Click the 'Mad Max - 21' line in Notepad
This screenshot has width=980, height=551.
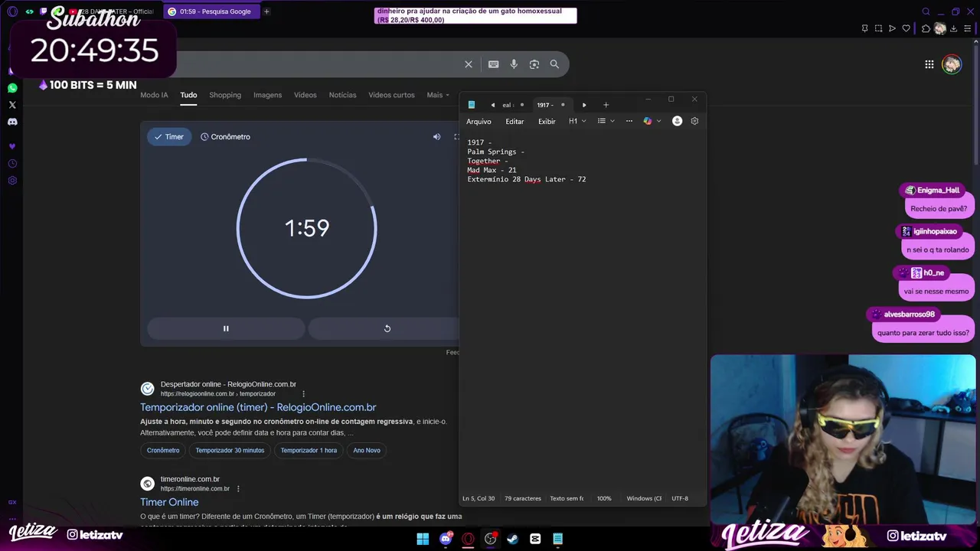click(492, 170)
